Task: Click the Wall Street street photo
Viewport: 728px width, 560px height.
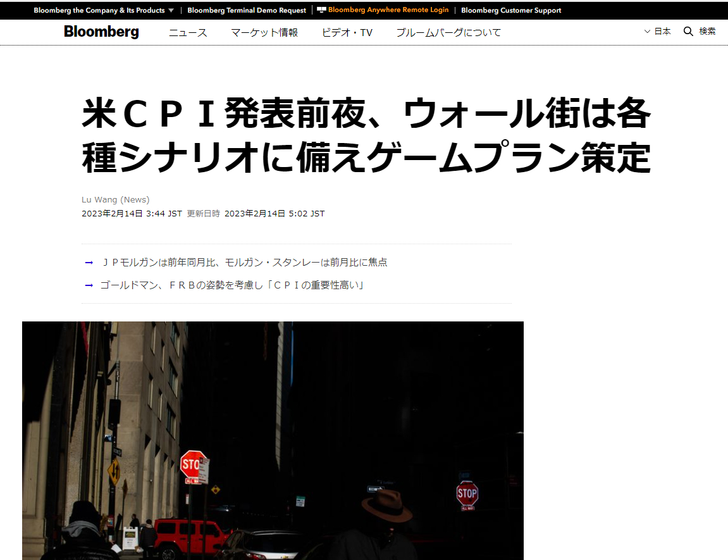Action: (x=273, y=440)
